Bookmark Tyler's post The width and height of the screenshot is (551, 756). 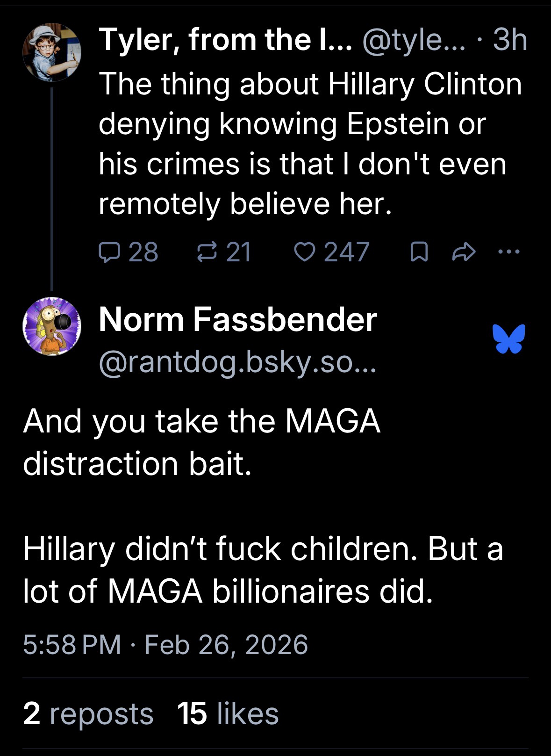[x=417, y=253]
